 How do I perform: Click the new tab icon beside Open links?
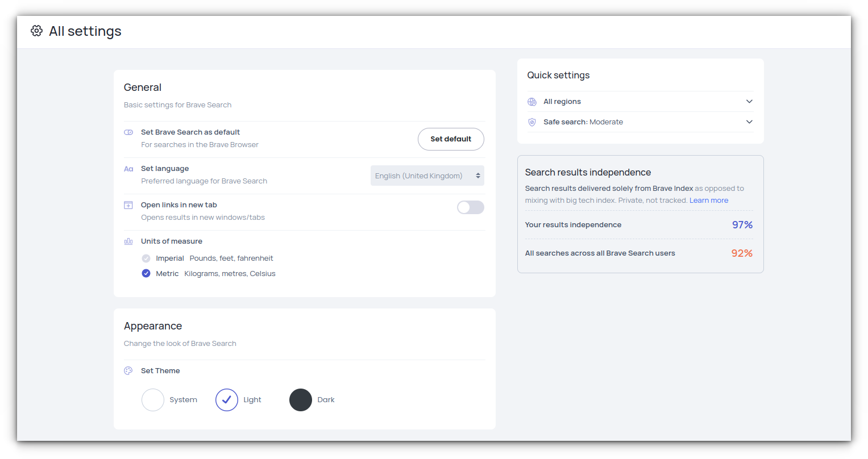(128, 205)
